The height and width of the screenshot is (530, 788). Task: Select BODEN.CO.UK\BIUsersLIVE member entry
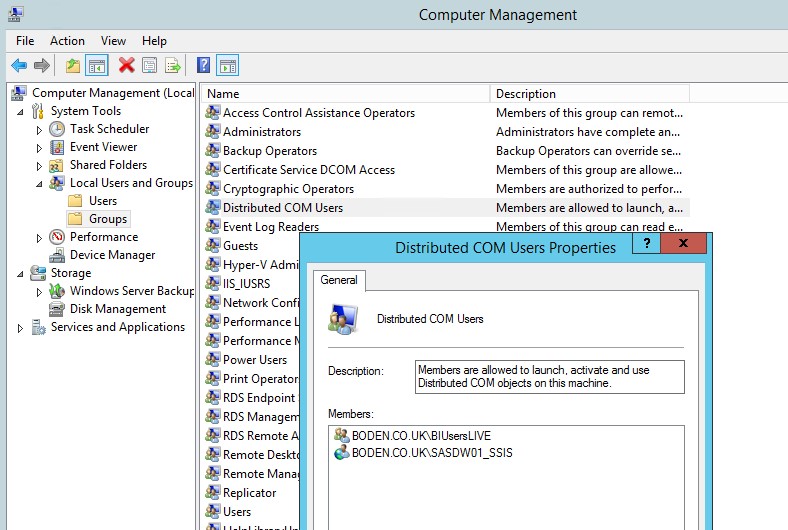pyautogui.click(x=421, y=436)
